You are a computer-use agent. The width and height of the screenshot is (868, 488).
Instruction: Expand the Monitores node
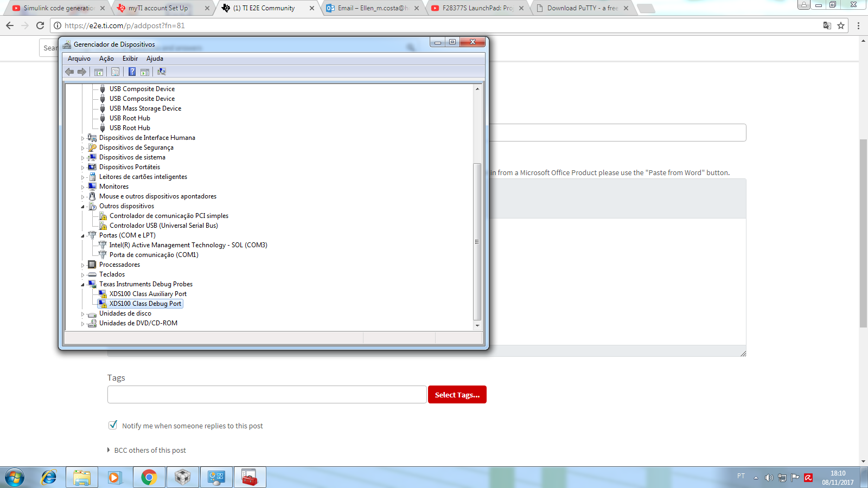click(x=83, y=187)
